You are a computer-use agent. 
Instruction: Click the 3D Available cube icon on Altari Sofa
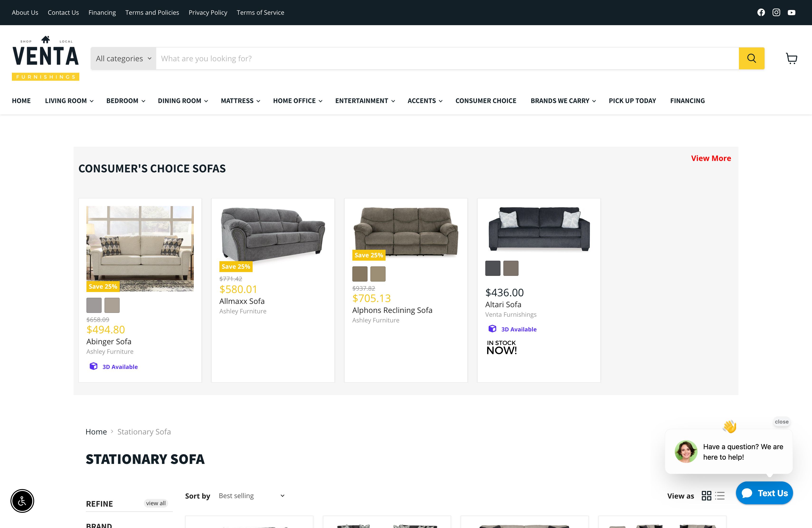tap(492, 329)
